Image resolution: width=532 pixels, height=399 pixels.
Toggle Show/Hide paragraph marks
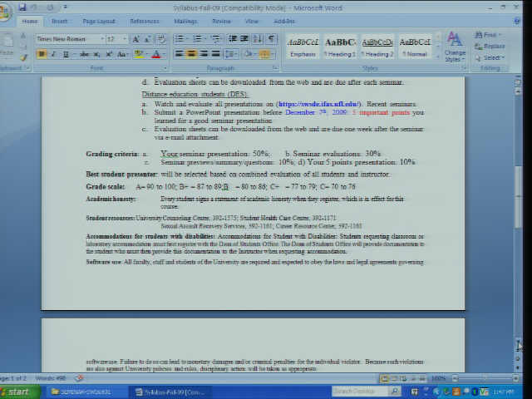click(271, 39)
